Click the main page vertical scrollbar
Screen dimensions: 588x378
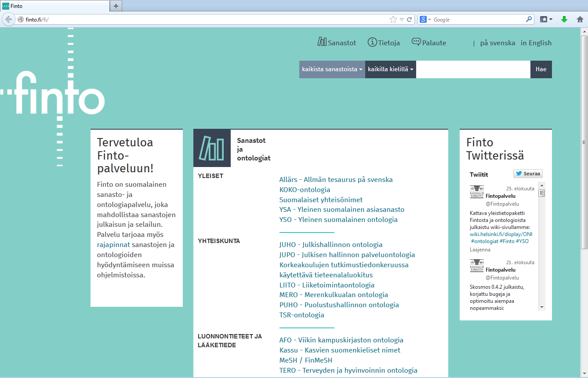(x=584, y=142)
